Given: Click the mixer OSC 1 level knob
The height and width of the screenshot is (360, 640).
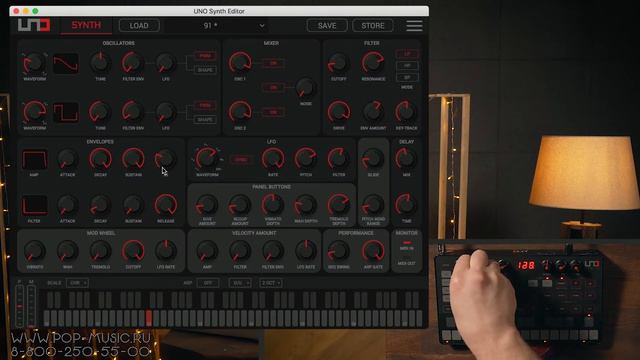Looking at the screenshot, I should pyautogui.click(x=240, y=62).
